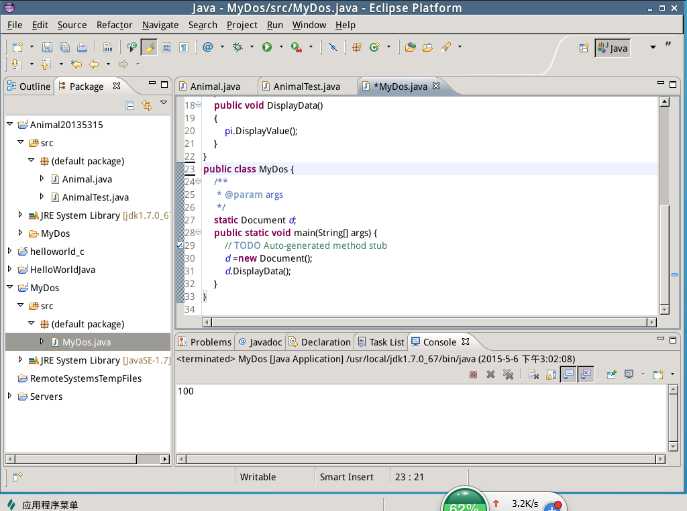The image size is (687, 511).
Task: Click the Next Annotation toolbar icon
Action: (15, 65)
